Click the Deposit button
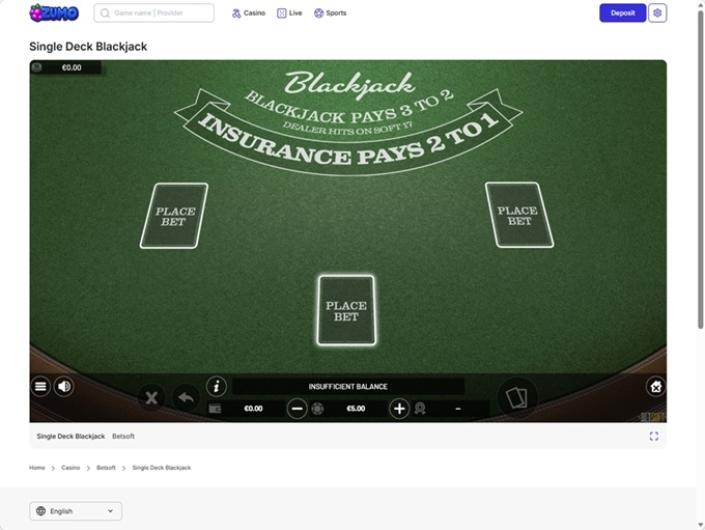Image resolution: width=705 pixels, height=530 pixels. 622,13
